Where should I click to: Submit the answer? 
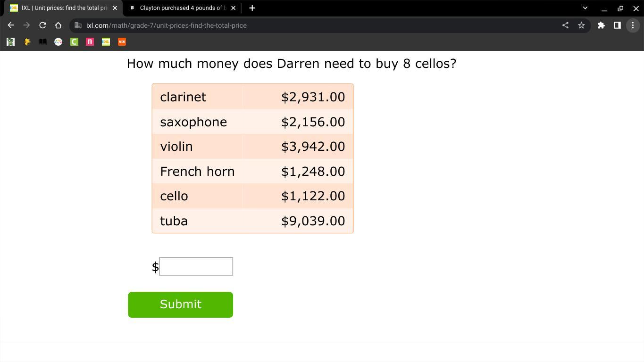(x=180, y=304)
